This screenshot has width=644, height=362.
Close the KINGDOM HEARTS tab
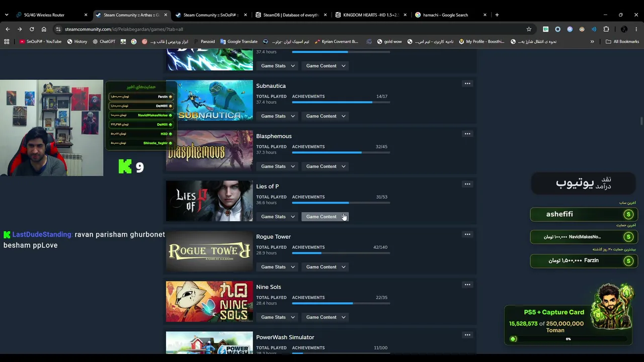pos(405,15)
